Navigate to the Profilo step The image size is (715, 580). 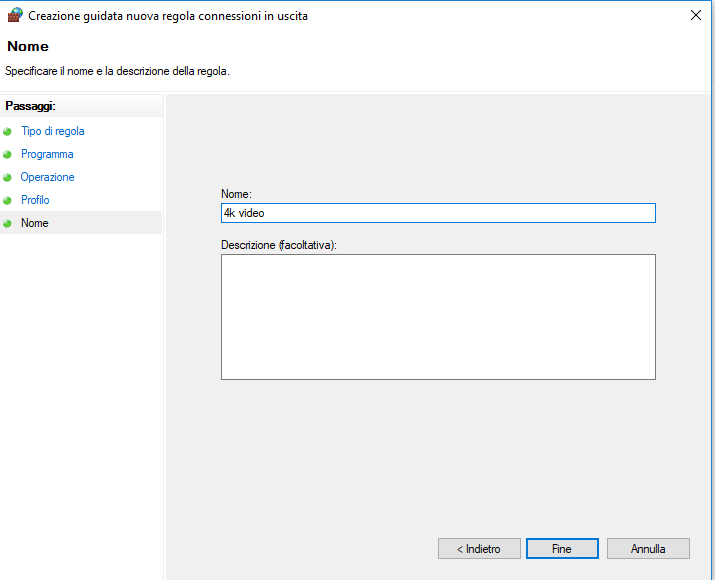(x=35, y=200)
